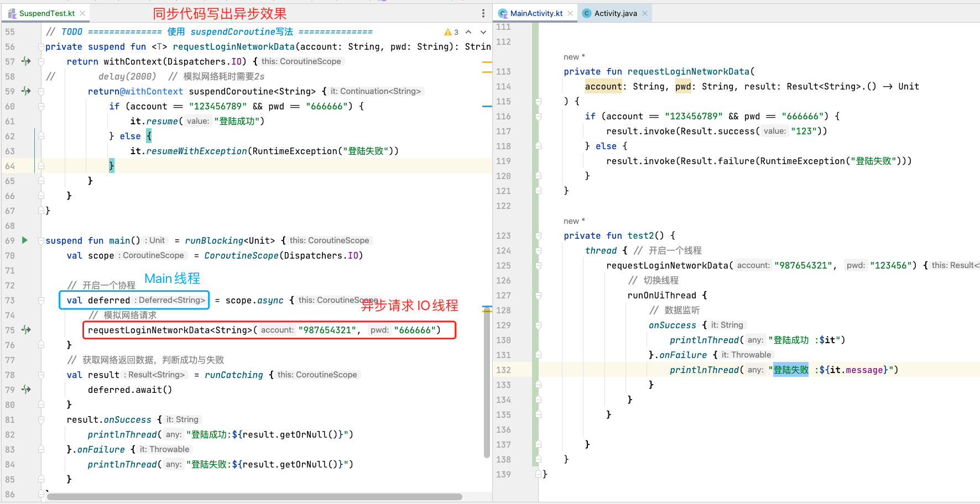
Task: Click the blue stripe marker near line 60
Action: pyautogui.click(x=487, y=106)
